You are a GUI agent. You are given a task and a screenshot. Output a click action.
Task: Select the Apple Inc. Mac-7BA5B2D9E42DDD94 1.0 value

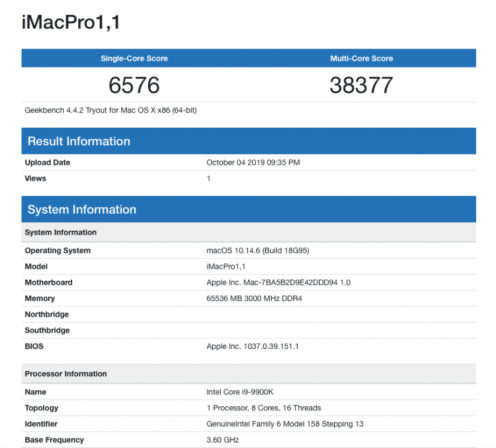tap(278, 283)
